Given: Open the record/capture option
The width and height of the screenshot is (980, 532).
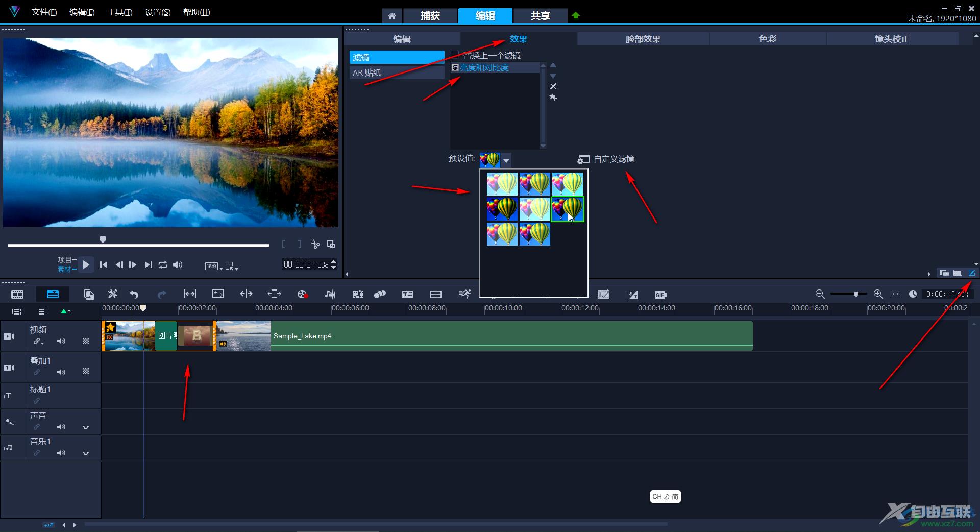Looking at the screenshot, I should [x=302, y=294].
